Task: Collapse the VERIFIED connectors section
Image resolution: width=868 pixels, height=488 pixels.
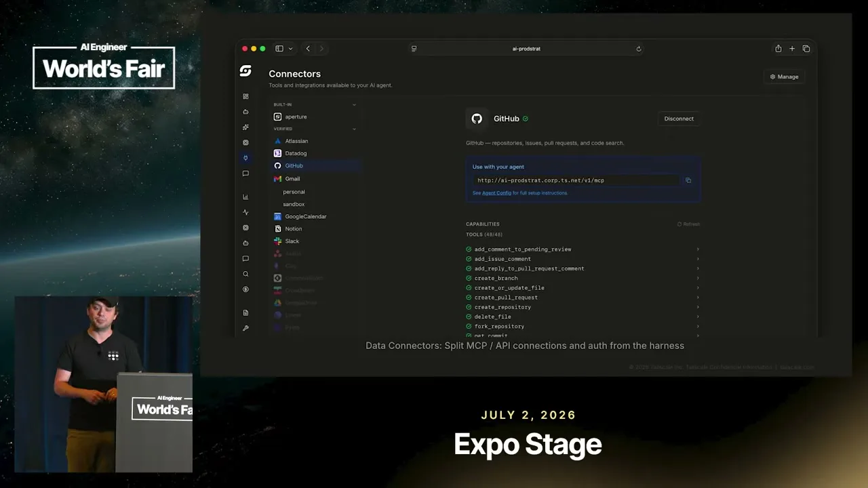Action: 354,129
